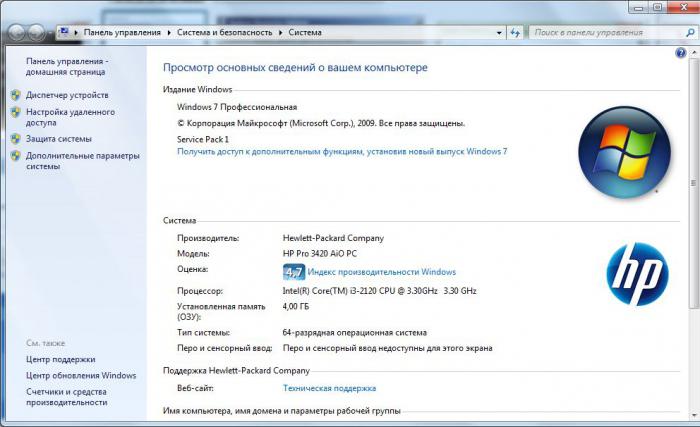Image resolution: width=700 pixels, height=427 pixels.
Task: Open Панель управления - домашняя страница link
Action: pyautogui.click(x=66, y=67)
